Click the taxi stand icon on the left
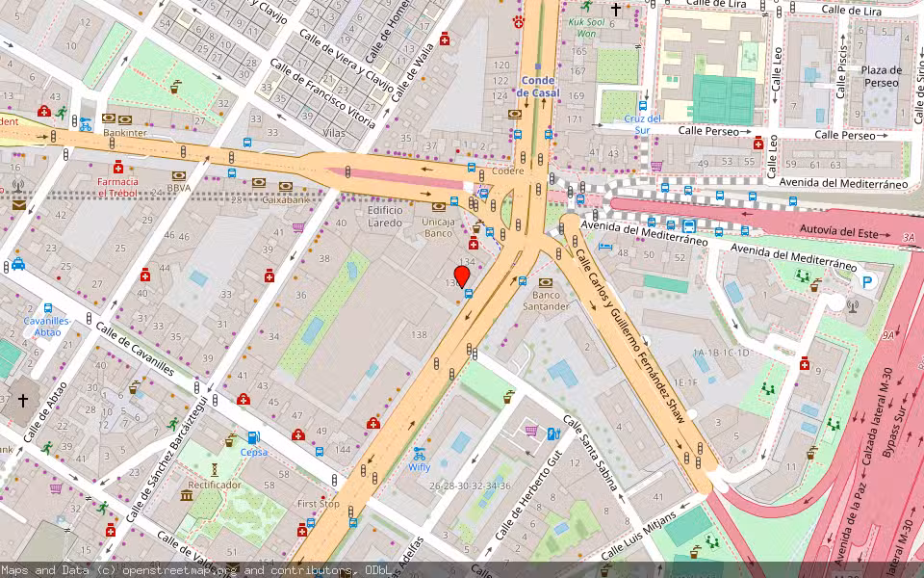 click(18, 265)
